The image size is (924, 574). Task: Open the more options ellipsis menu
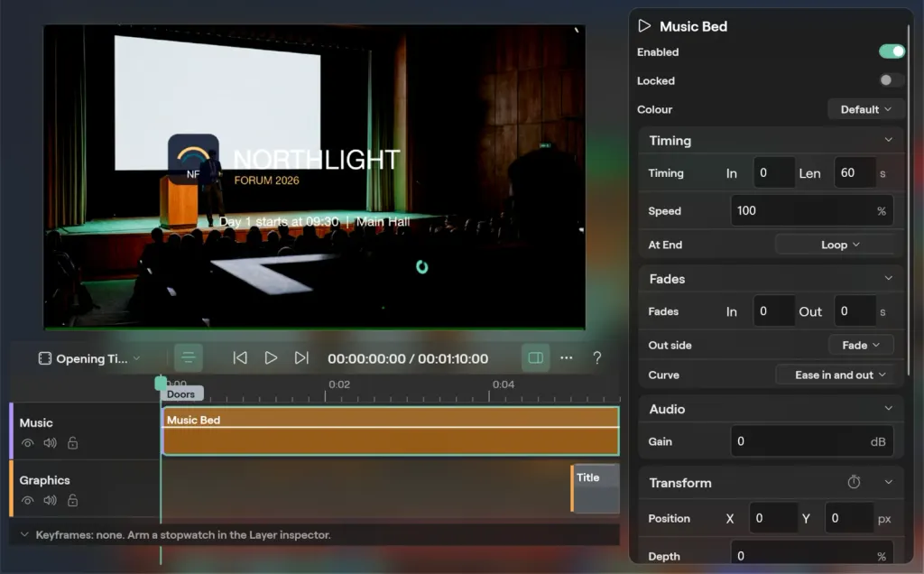(567, 357)
